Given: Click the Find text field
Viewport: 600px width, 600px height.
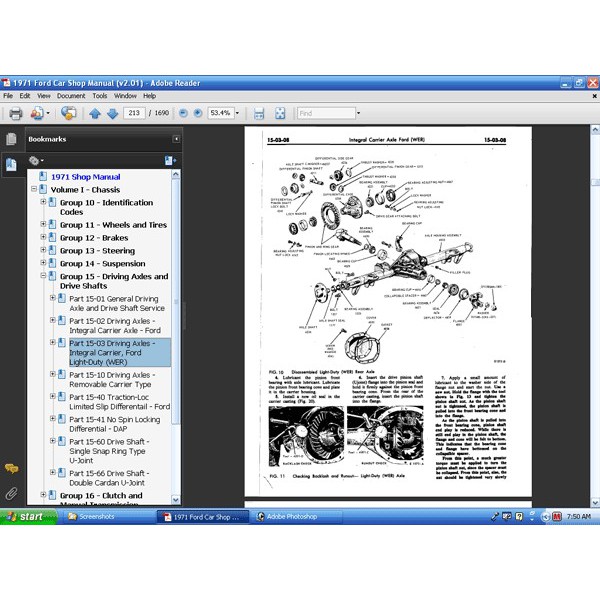Looking at the screenshot, I should click(326, 113).
